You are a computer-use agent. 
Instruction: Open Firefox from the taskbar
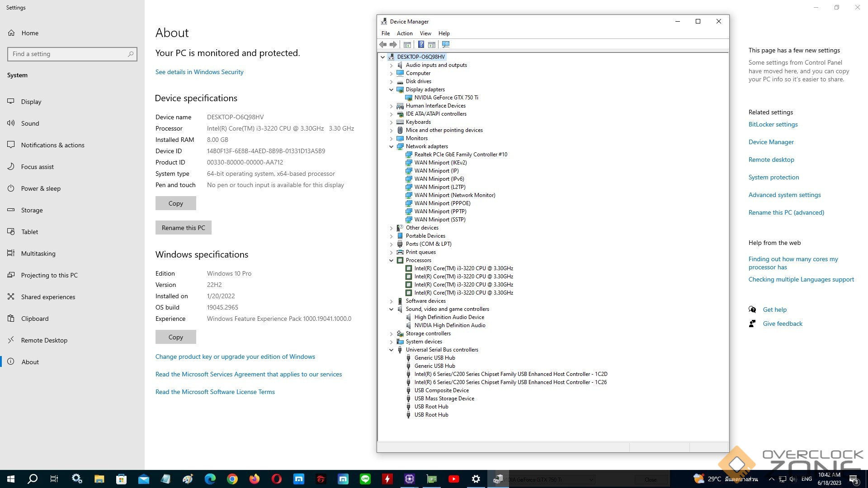tap(255, 479)
